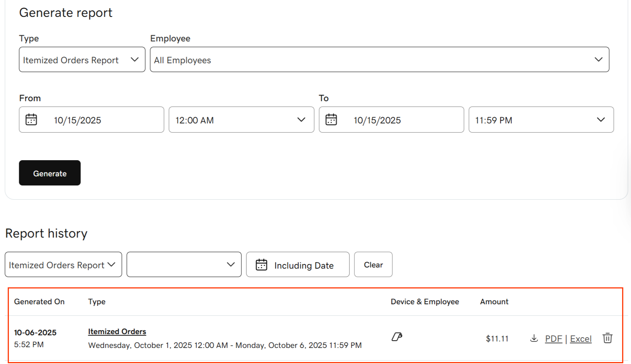The width and height of the screenshot is (631, 364).
Task: Open the calendar picker for the From date
Action: [x=31, y=119]
